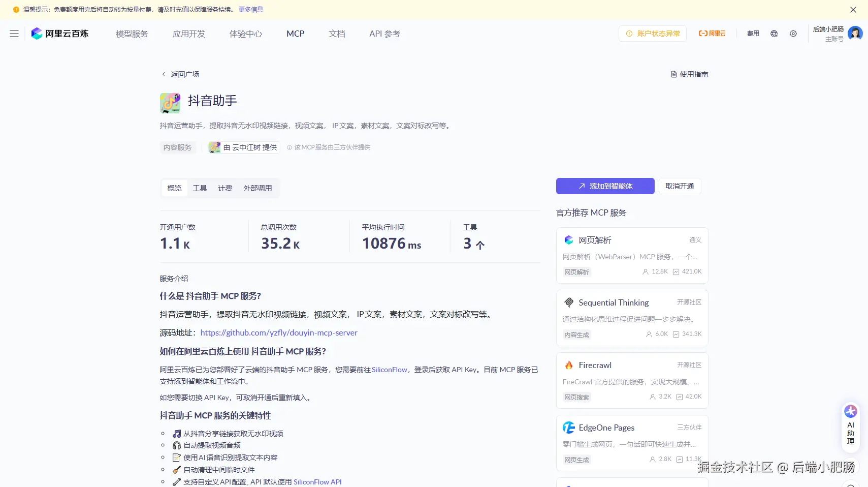Click the 什么是 抖音助手 MCP 服务? heading
Viewport: 868px width, 487px height.
[210, 296]
